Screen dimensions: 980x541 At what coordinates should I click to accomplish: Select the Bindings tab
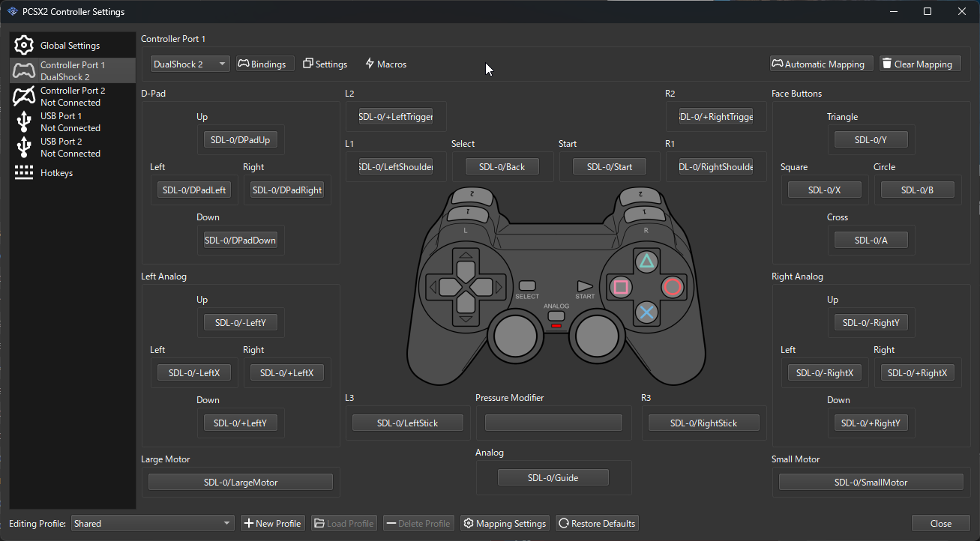(x=262, y=64)
